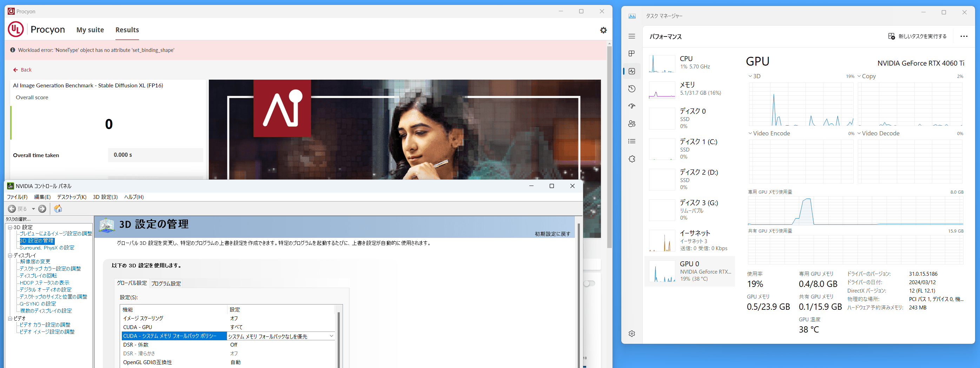Open Task Manager more options ellipsis
This screenshot has width=980, height=368.
click(964, 36)
